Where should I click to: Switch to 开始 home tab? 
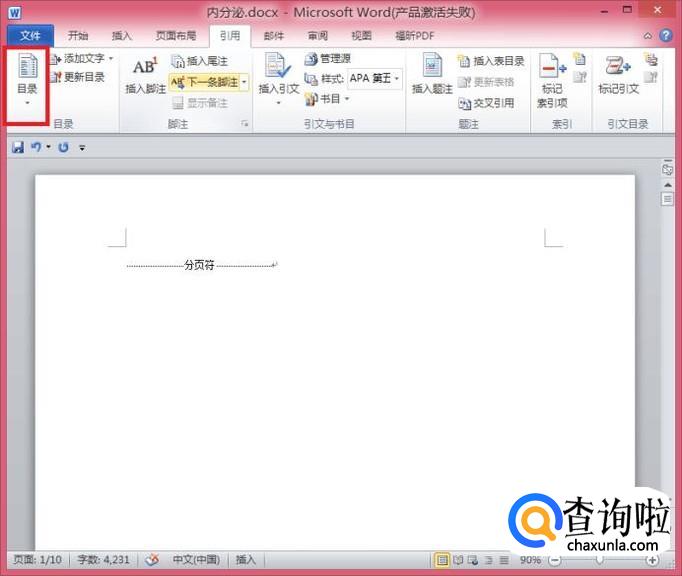tap(78, 36)
